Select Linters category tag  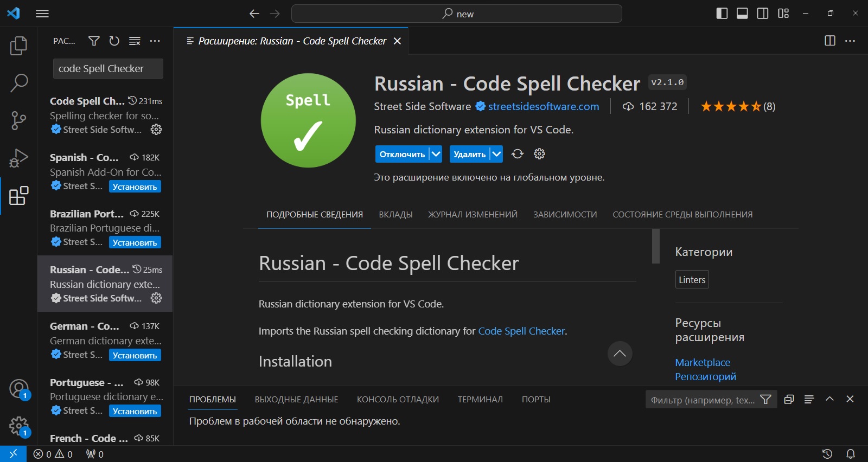click(x=692, y=279)
